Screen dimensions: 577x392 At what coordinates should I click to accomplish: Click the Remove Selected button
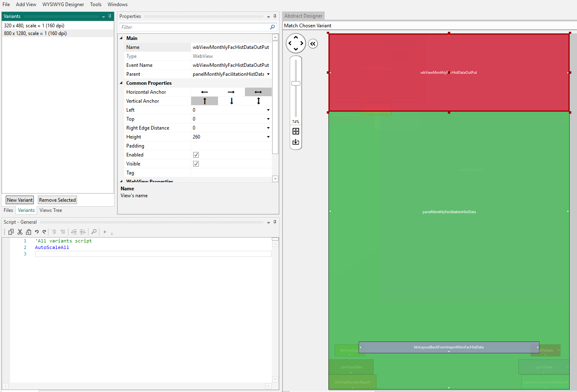click(x=57, y=200)
